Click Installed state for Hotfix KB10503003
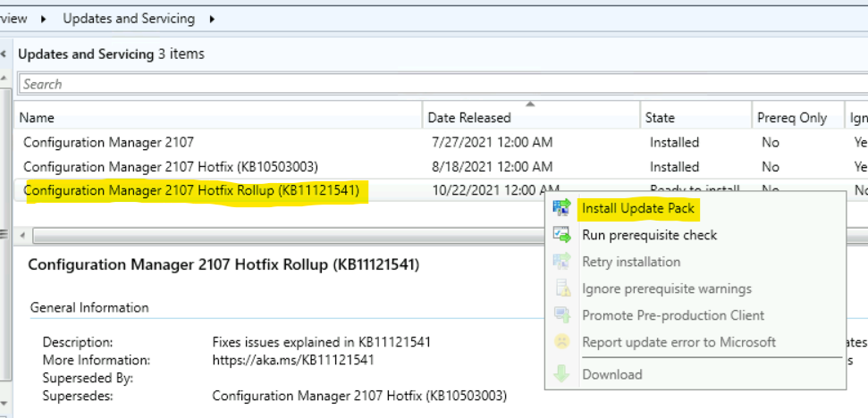868x418 pixels. pos(674,166)
